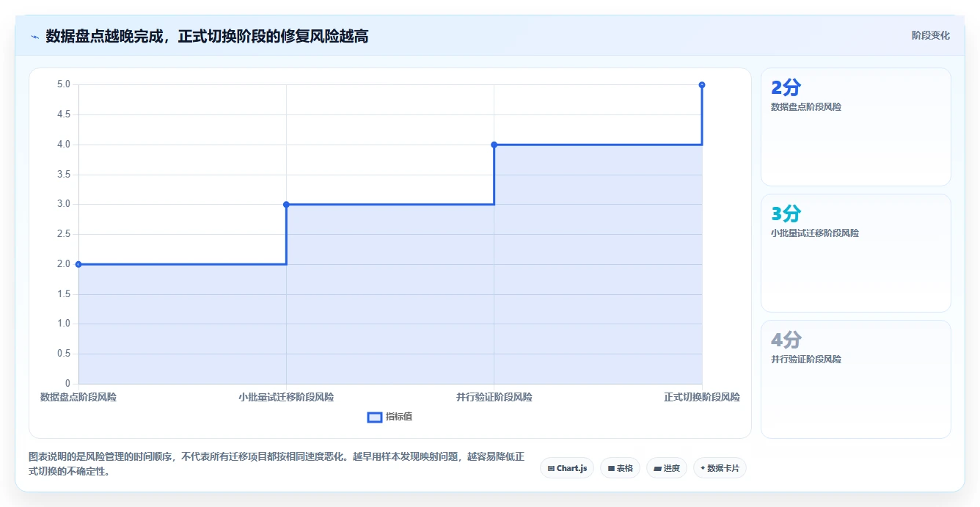980x507 pixels.
Task: Click the y-axis tick 4.5
Action: pos(63,114)
